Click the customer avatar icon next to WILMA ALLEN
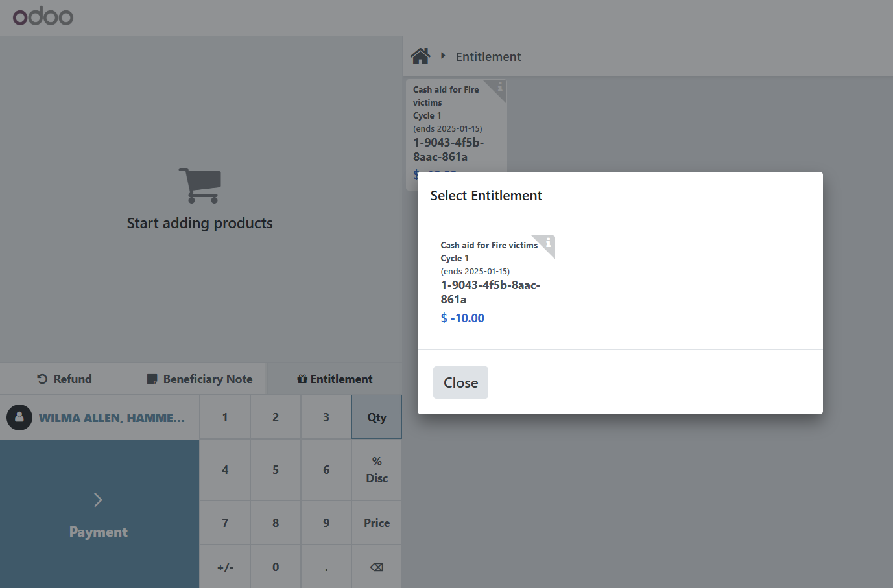The width and height of the screenshot is (893, 588). pyautogui.click(x=19, y=417)
